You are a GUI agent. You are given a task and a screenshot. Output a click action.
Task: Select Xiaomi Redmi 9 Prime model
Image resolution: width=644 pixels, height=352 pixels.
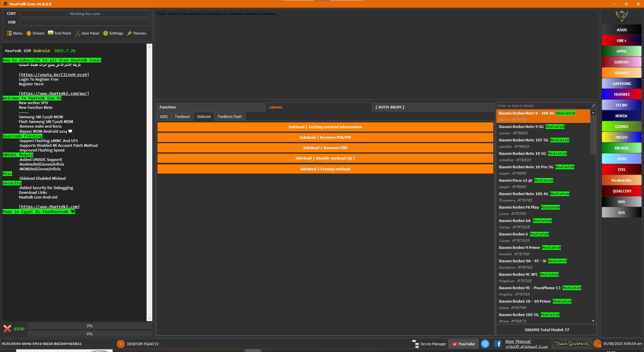pyautogui.click(x=543, y=251)
